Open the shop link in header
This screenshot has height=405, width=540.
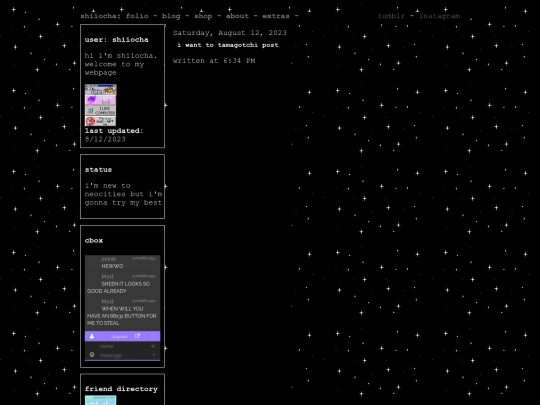click(203, 16)
